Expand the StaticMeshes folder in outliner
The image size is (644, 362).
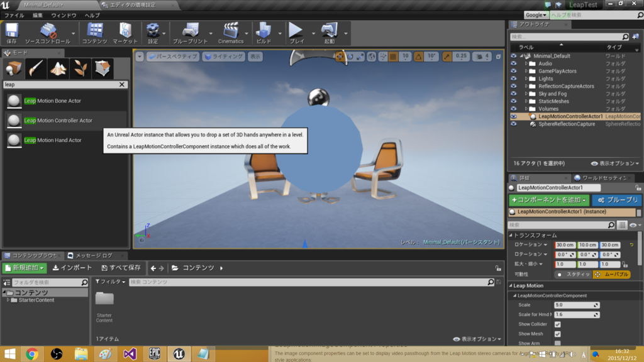tap(526, 101)
